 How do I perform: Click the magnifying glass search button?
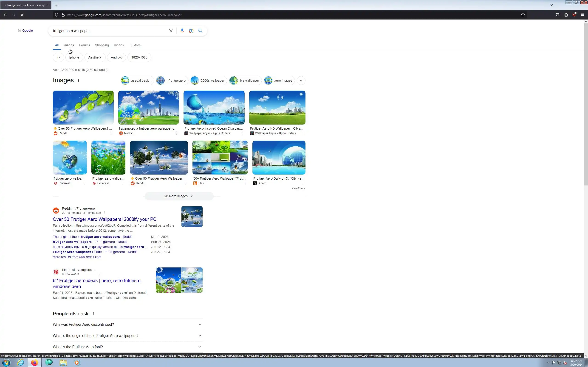(x=200, y=31)
